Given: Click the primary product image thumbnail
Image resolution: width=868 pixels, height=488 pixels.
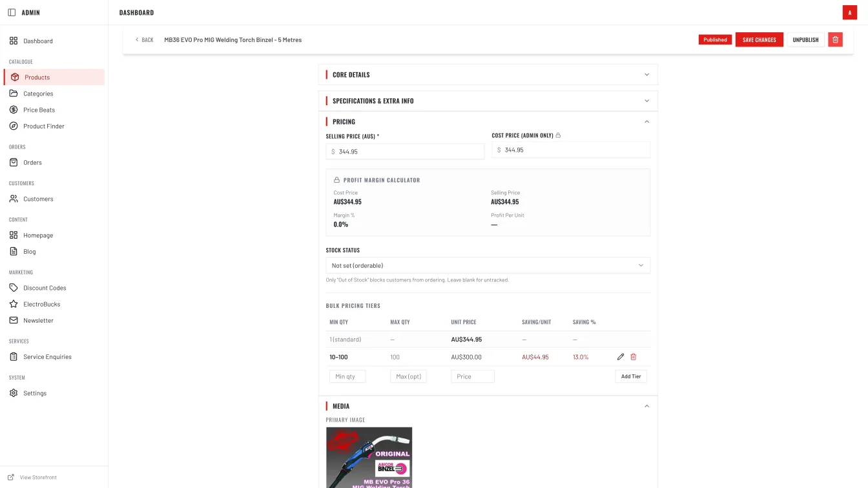Looking at the screenshot, I should (369, 457).
